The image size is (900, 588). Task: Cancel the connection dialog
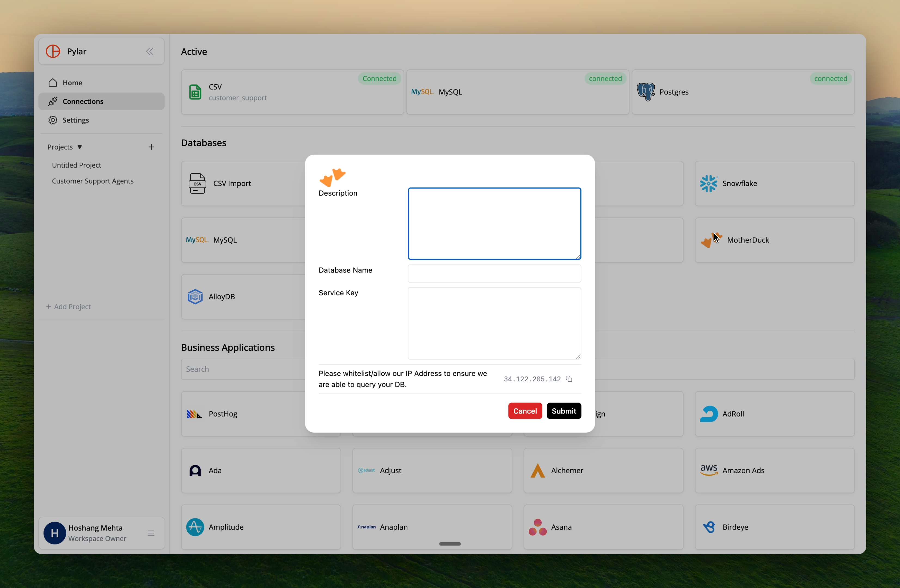point(525,411)
